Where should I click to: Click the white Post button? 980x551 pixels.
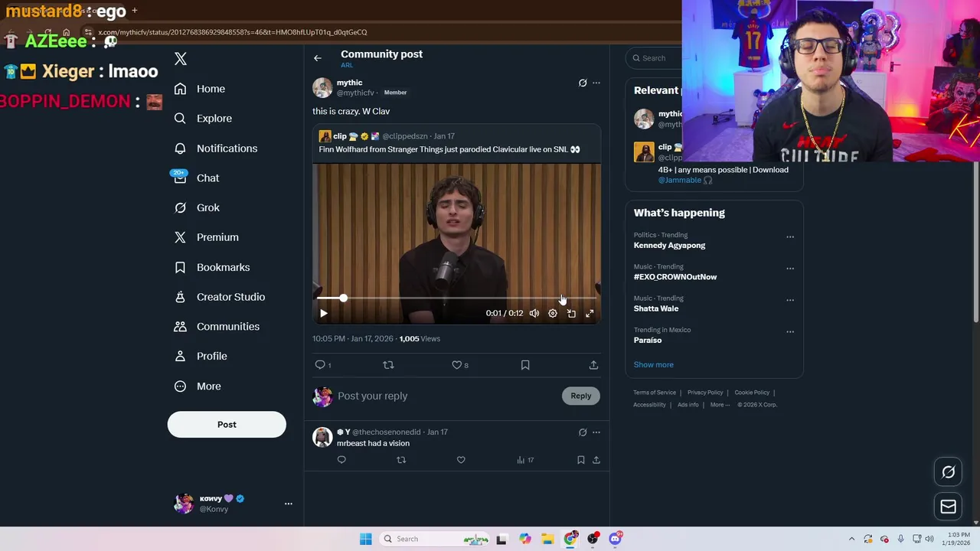pos(227,425)
